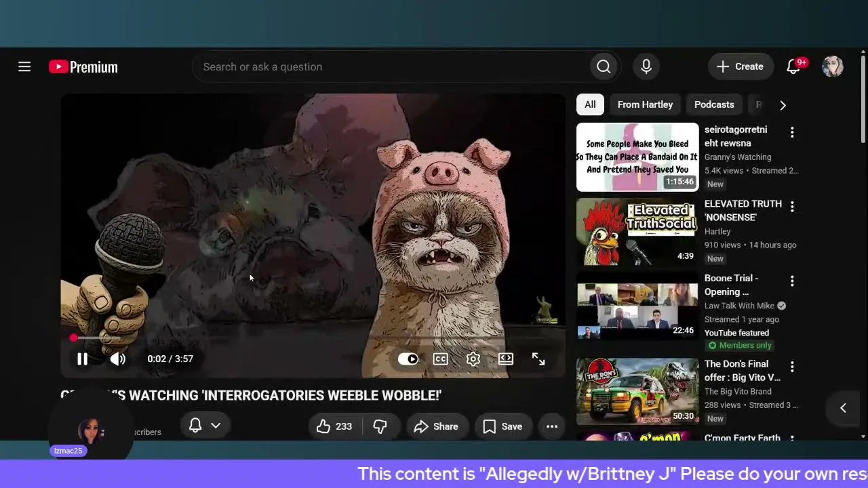Dislike this video
The image size is (868, 488).
coord(380,426)
